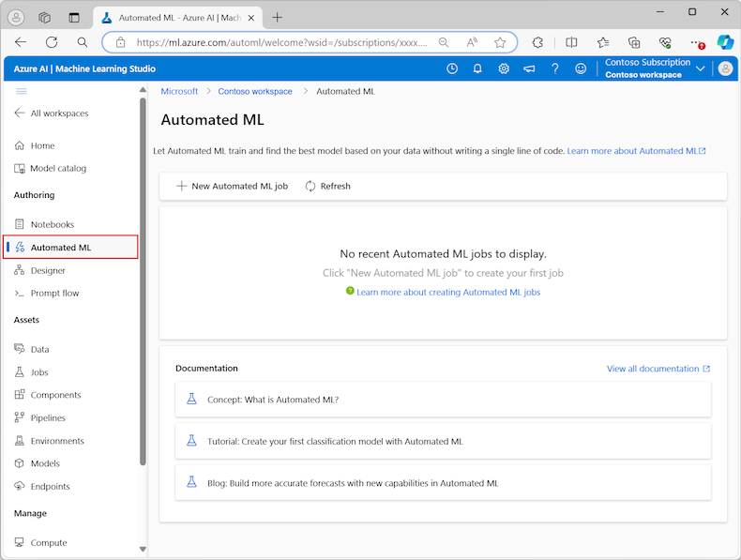Go to Model catalog in sidebar
This screenshot has width=741, height=560.
point(57,169)
